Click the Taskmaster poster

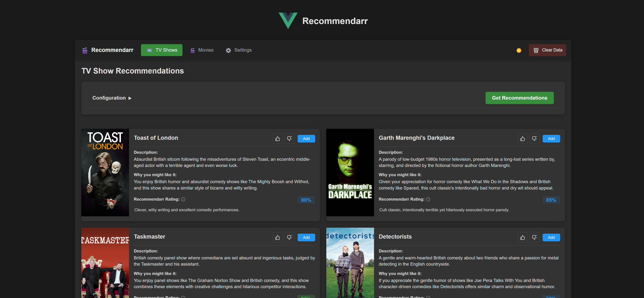[105, 263]
